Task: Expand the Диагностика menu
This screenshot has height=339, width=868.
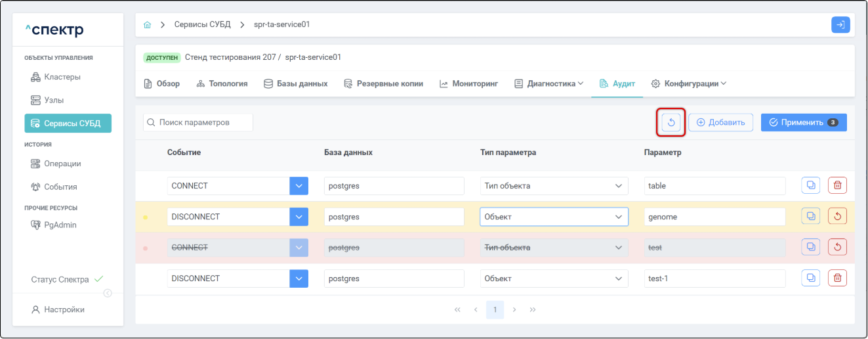Action: click(x=548, y=84)
